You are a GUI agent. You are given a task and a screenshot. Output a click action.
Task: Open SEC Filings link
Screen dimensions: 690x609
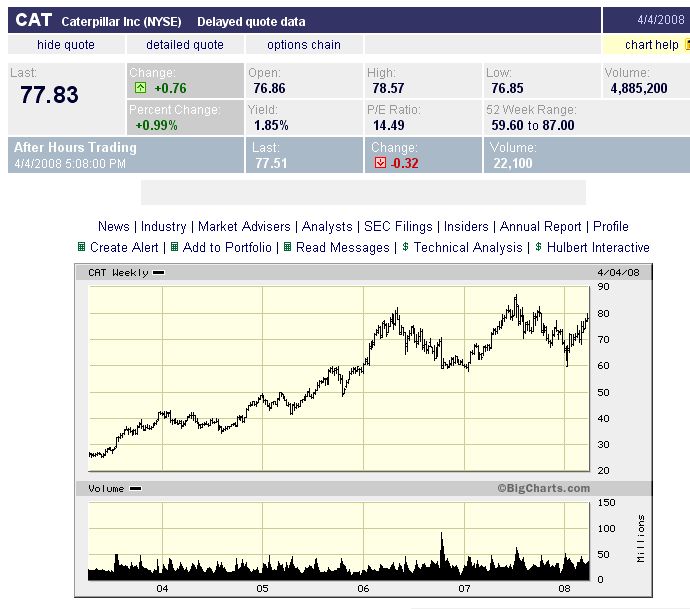398,227
